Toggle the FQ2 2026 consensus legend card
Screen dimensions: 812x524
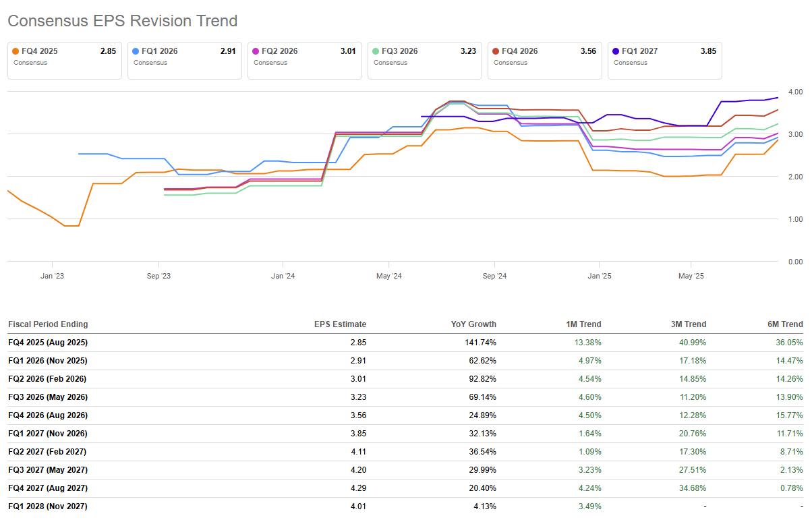pos(304,60)
